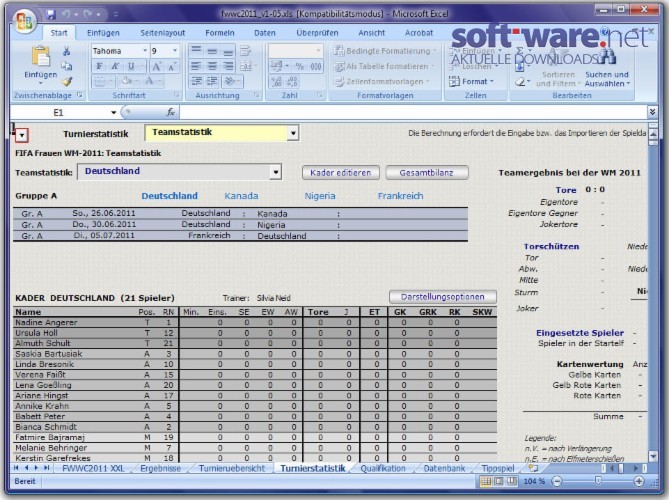Open the Formeln ribbon tab
The height and width of the screenshot is (500, 669).
(x=220, y=33)
